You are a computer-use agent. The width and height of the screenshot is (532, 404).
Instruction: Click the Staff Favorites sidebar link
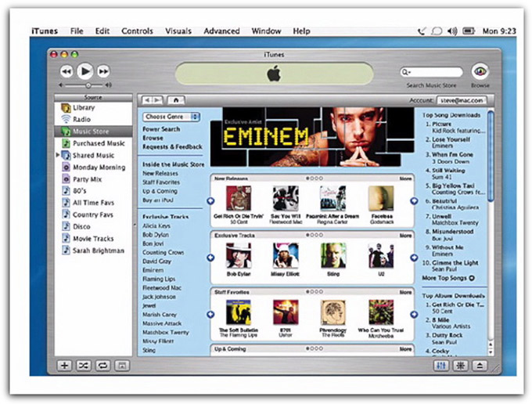click(x=161, y=182)
